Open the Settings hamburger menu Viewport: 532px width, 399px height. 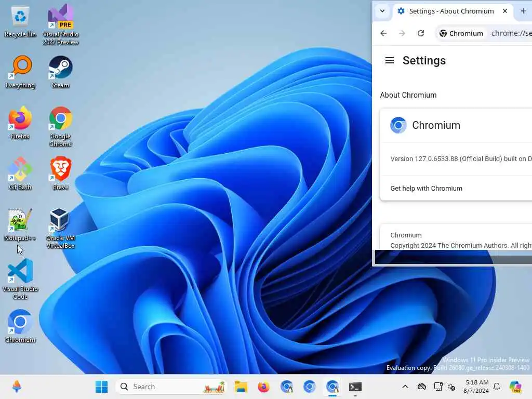(x=390, y=60)
